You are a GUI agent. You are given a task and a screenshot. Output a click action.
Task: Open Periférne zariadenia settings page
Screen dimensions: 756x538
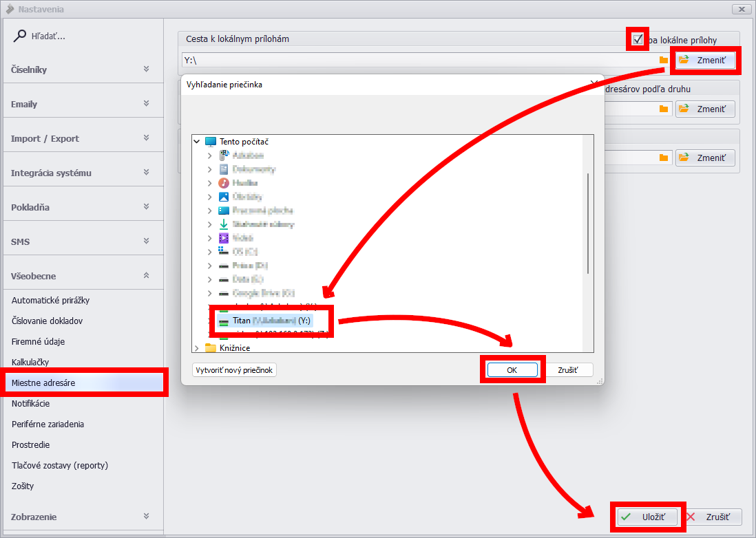(48, 424)
